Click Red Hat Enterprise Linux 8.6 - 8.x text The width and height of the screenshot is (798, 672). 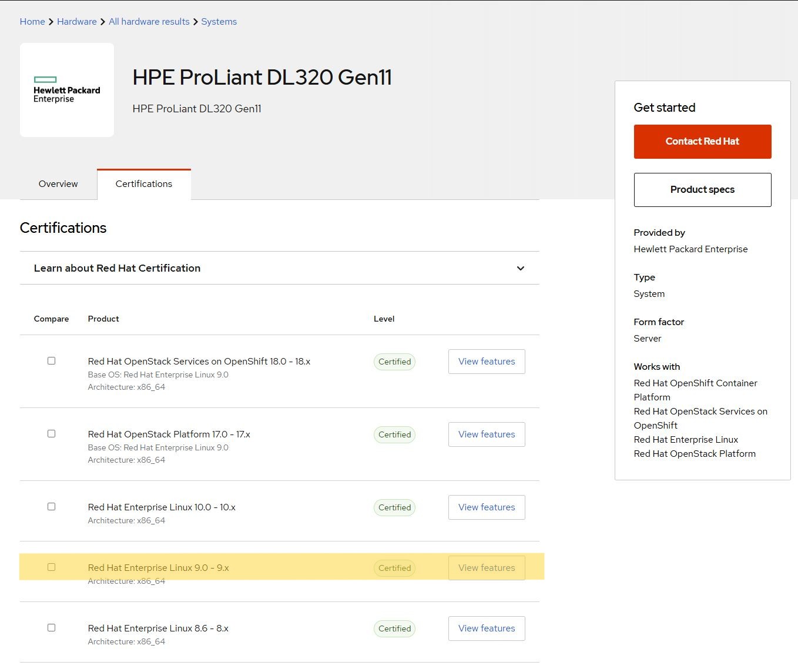pyautogui.click(x=158, y=628)
